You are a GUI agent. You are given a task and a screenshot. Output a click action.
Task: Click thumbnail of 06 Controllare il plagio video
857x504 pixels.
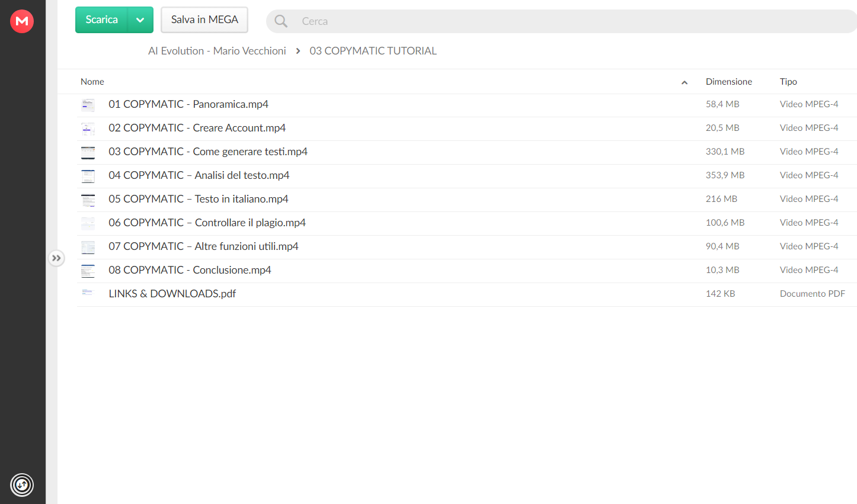[x=88, y=223]
